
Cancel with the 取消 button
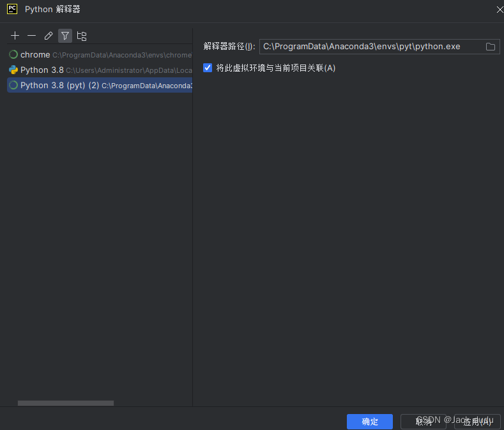(424, 422)
